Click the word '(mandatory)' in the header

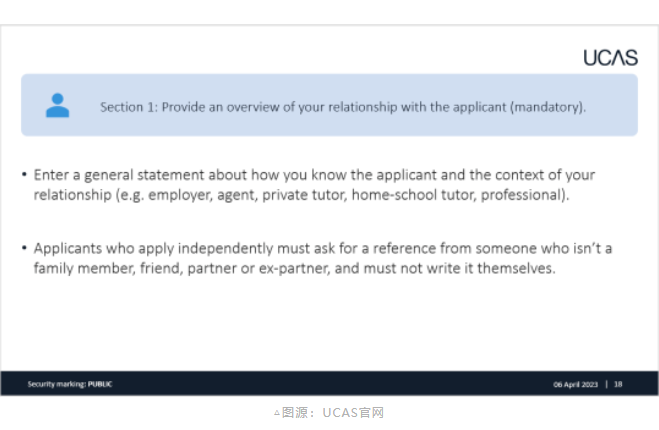(x=548, y=107)
